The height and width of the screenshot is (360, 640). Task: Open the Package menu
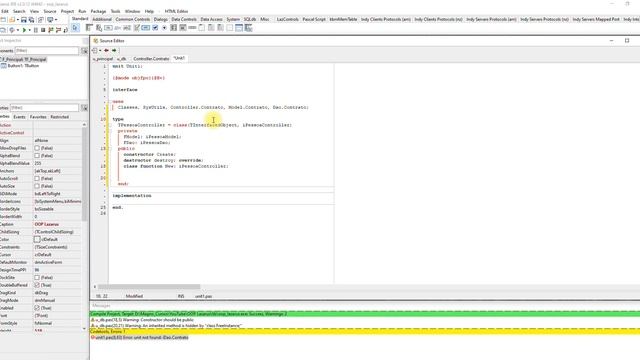pos(98,11)
